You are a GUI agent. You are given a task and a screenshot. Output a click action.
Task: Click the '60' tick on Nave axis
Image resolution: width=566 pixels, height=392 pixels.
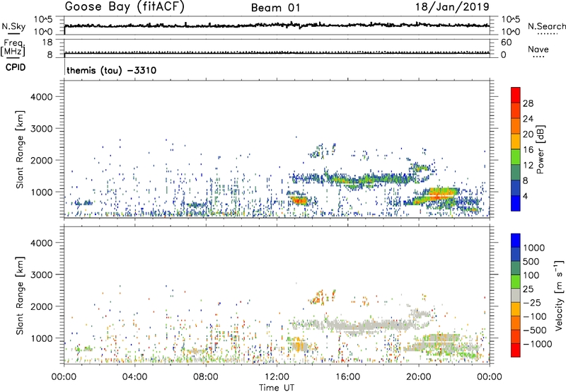pyautogui.click(x=506, y=42)
